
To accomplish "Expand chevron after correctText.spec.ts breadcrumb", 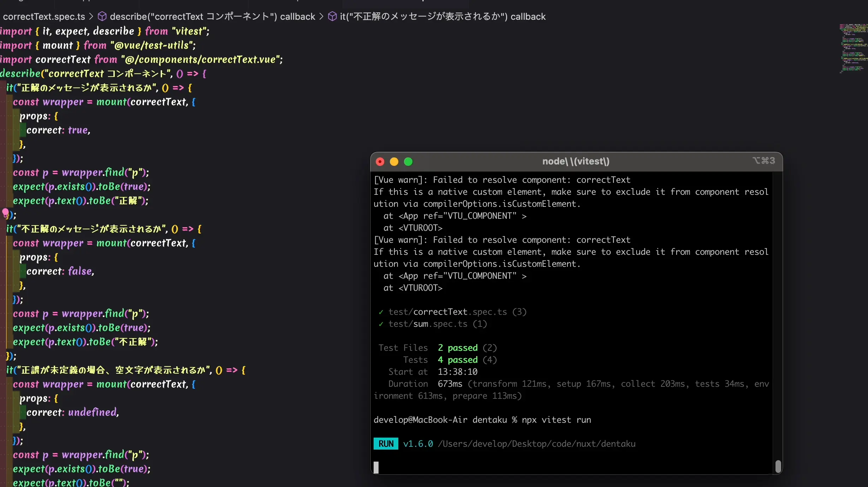I will [91, 17].
